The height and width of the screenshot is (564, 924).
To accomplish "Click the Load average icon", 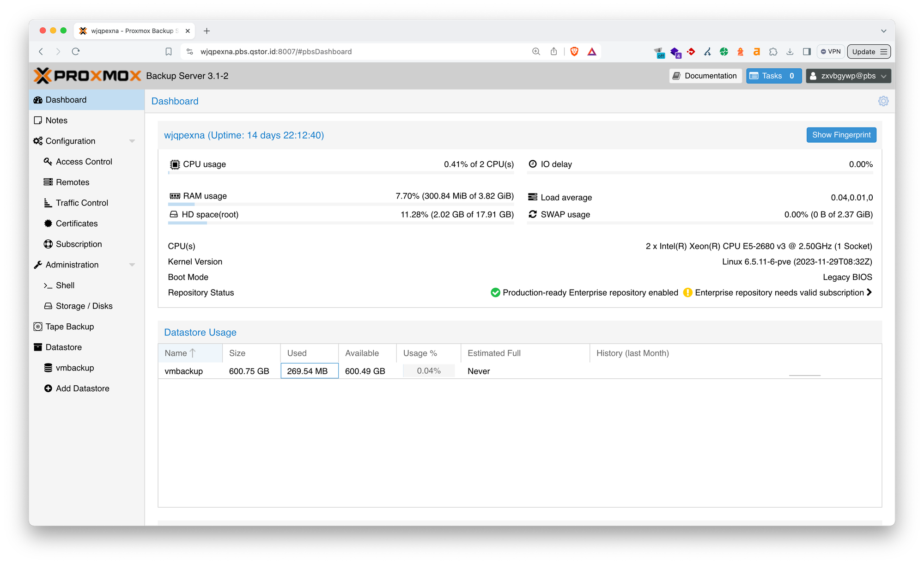I will [x=533, y=197].
